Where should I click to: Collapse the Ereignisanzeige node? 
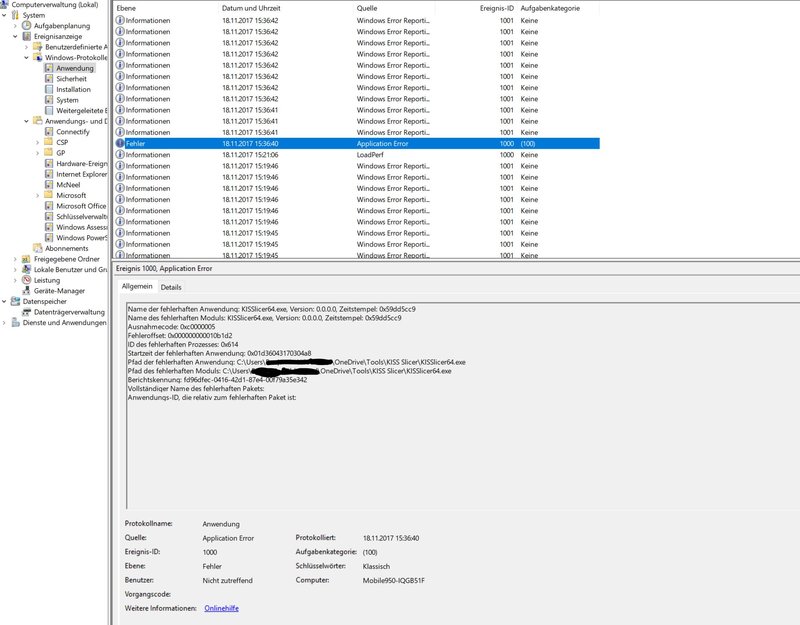15,36
